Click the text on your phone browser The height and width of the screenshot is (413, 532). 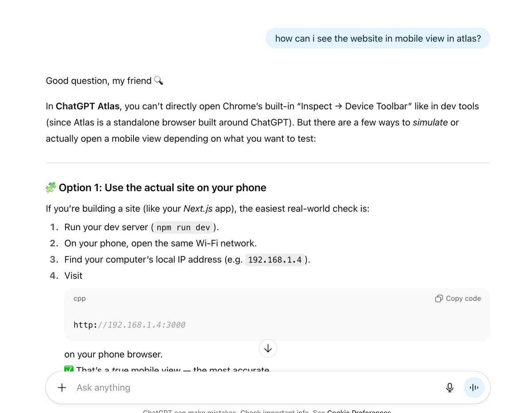pyautogui.click(x=113, y=355)
